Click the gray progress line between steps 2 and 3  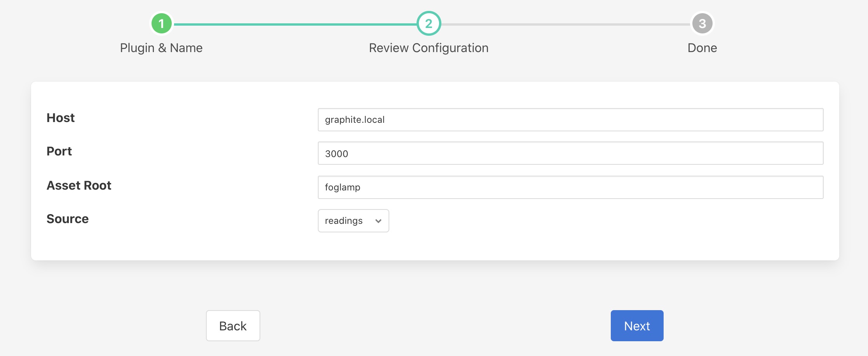point(565,24)
